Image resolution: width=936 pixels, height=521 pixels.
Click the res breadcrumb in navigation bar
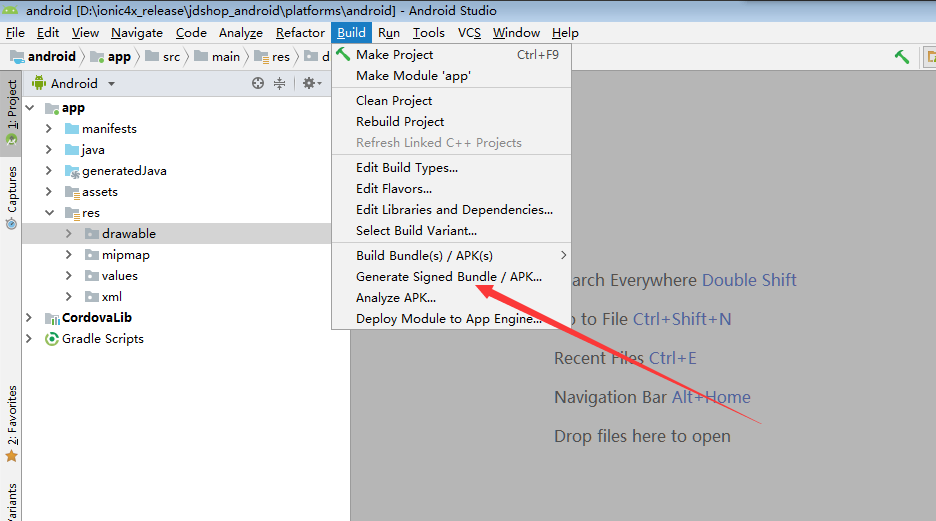[x=272, y=57]
